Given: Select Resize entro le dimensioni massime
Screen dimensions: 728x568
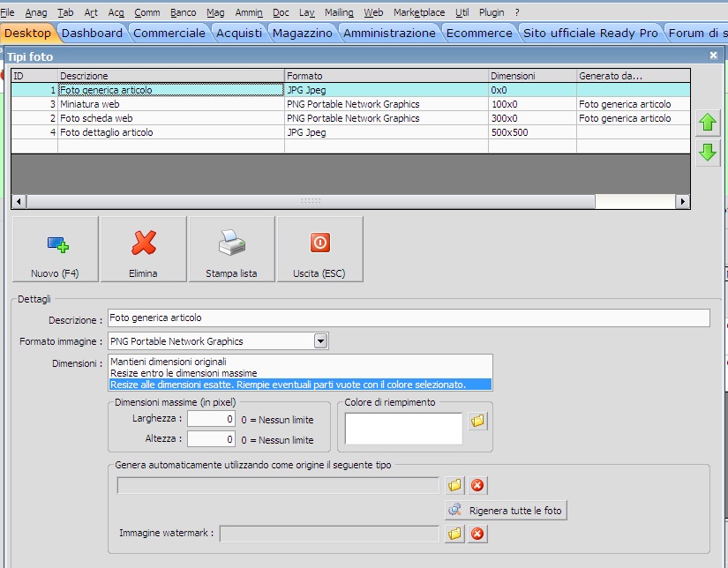Looking at the screenshot, I should point(300,373).
